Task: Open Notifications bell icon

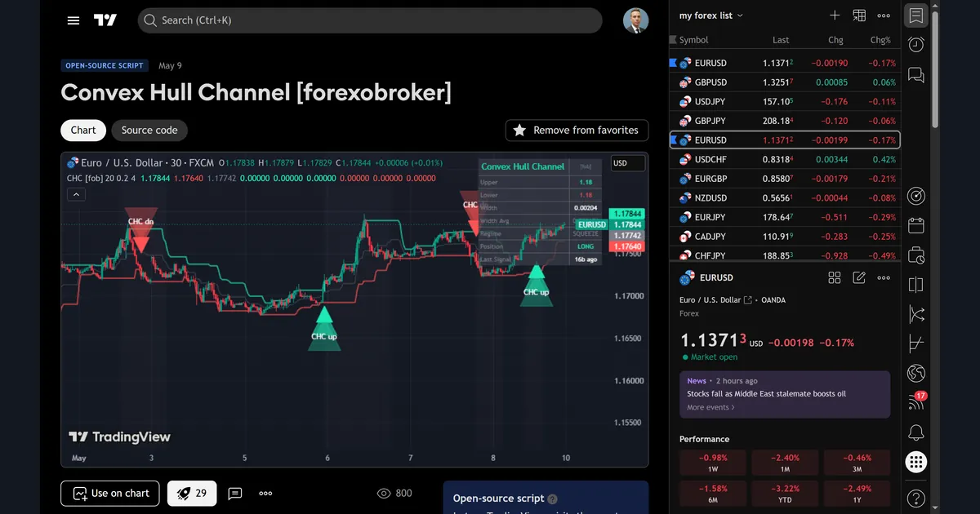Action: click(916, 432)
